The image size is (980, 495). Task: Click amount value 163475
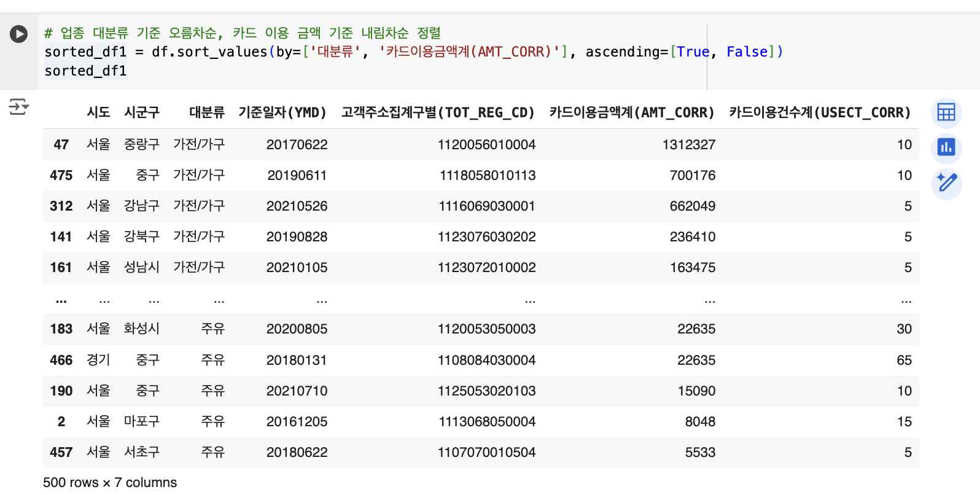(x=693, y=268)
